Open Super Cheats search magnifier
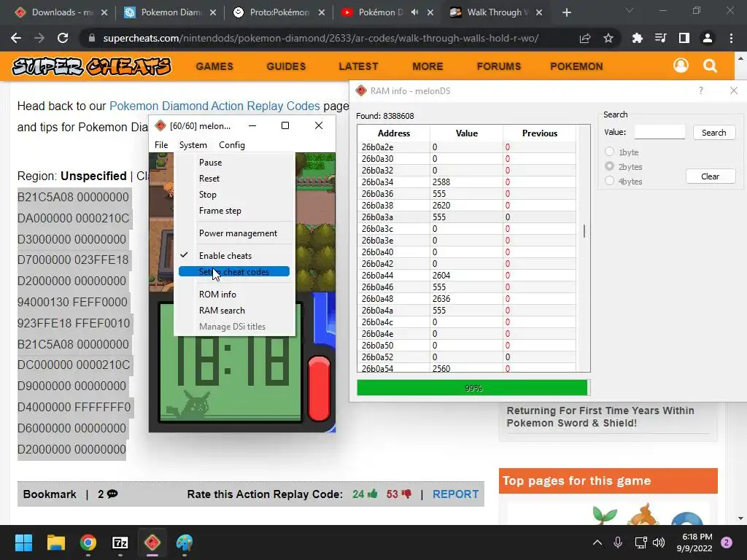The image size is (747, 560). click(710, 65)
